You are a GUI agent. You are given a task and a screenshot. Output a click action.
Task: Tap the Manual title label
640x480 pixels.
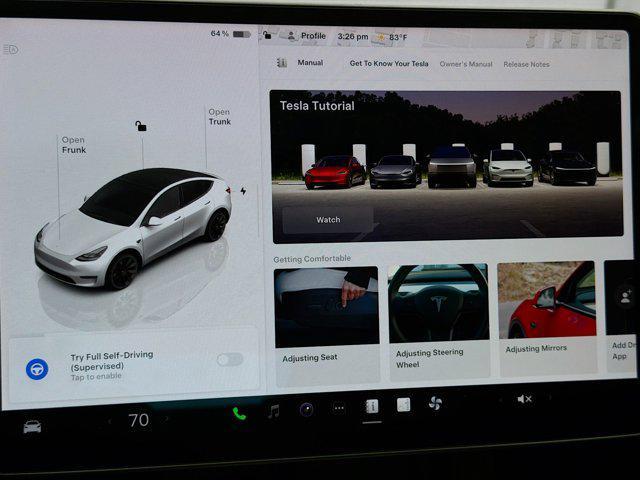tap(310, 62)
